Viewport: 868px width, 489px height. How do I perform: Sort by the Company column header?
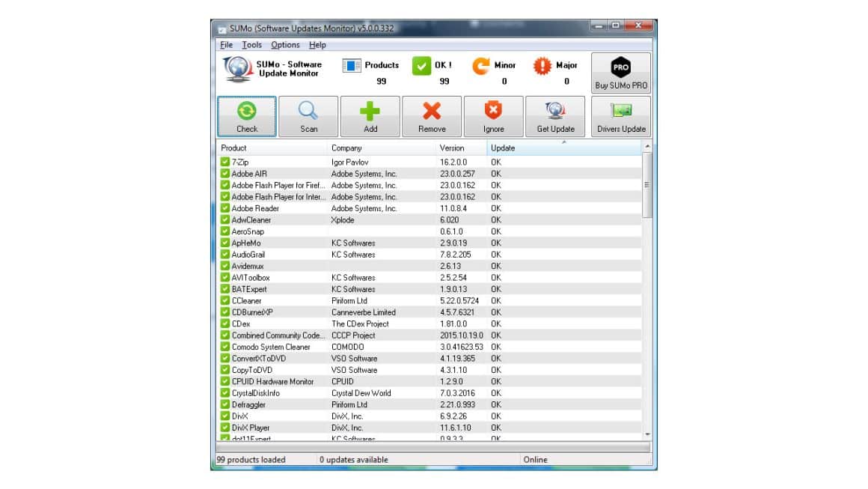click(382, 148)
